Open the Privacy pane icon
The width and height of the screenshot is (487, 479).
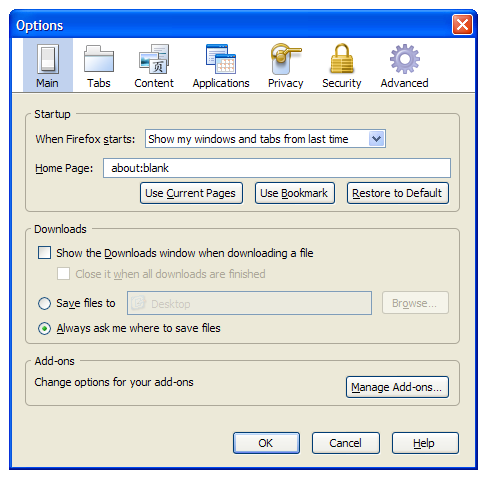(x=285, y=65)
